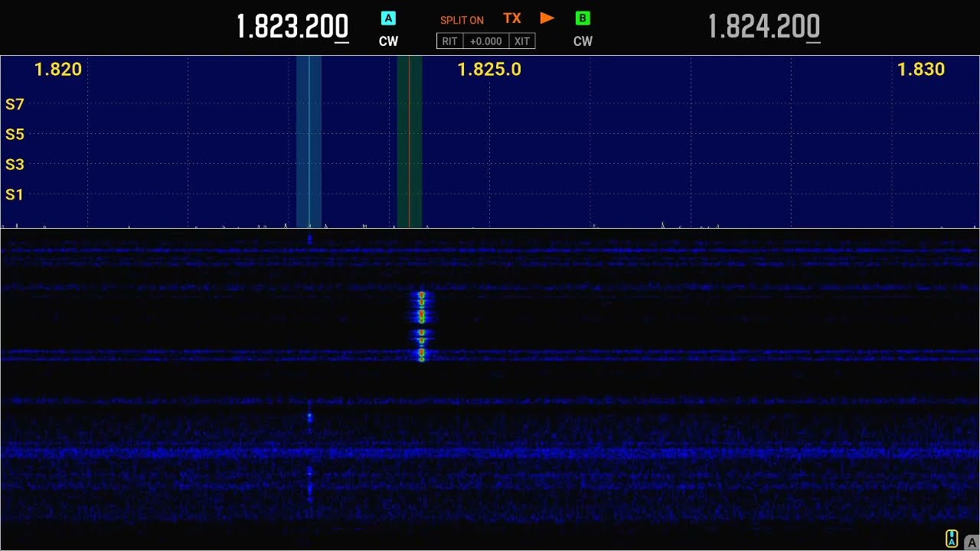Viewport: 980px width, 551px height.
Task: Toggle SPLIT ON indicator
Action: point(462,21)
